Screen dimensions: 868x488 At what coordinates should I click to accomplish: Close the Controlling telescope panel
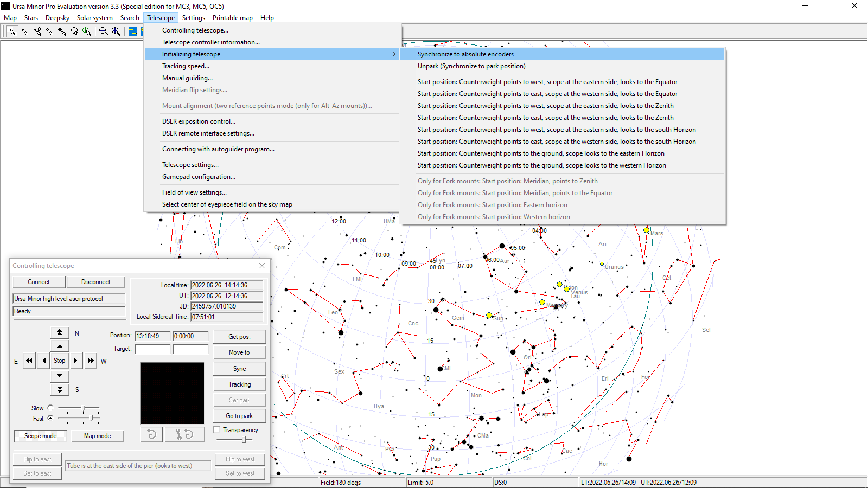[262, 266]
